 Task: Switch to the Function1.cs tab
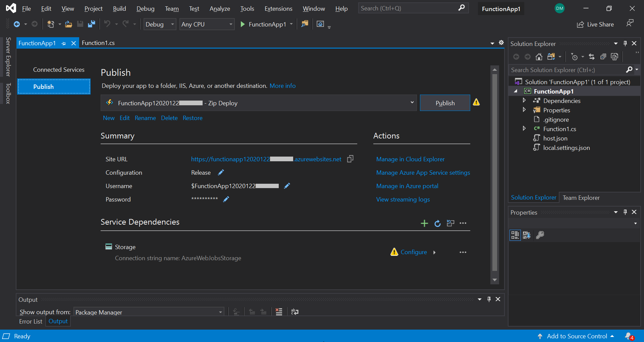click(98, 43)
